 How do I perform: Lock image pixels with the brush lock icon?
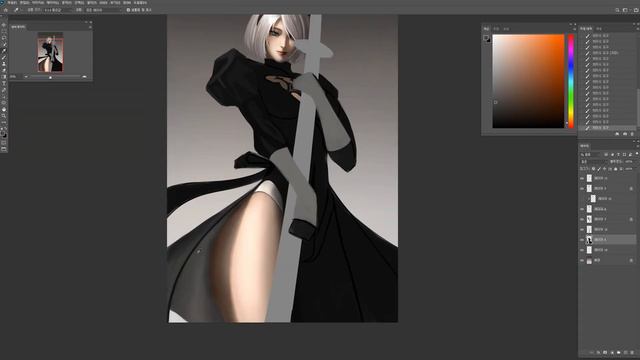click(x=599, y=169)
